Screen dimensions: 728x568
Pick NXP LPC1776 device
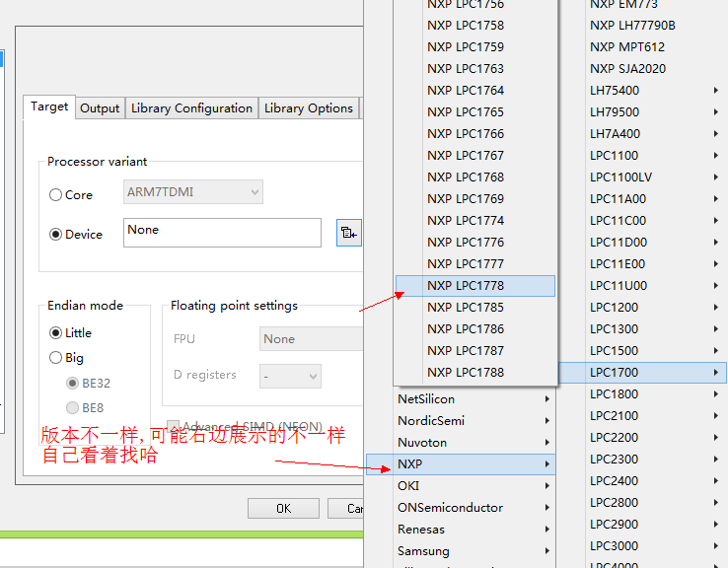[x=475, y=243]
